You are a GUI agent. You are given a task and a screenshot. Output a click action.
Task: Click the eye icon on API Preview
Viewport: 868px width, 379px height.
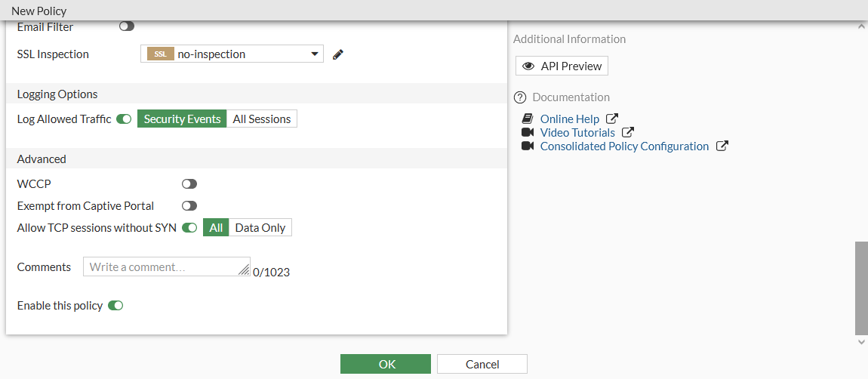[528, 66]
